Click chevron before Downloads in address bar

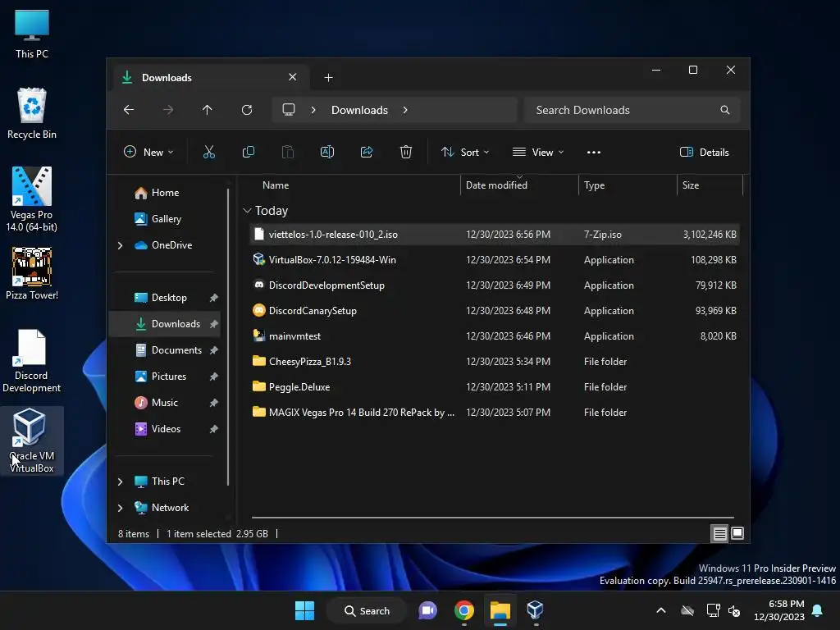(313, 110)
